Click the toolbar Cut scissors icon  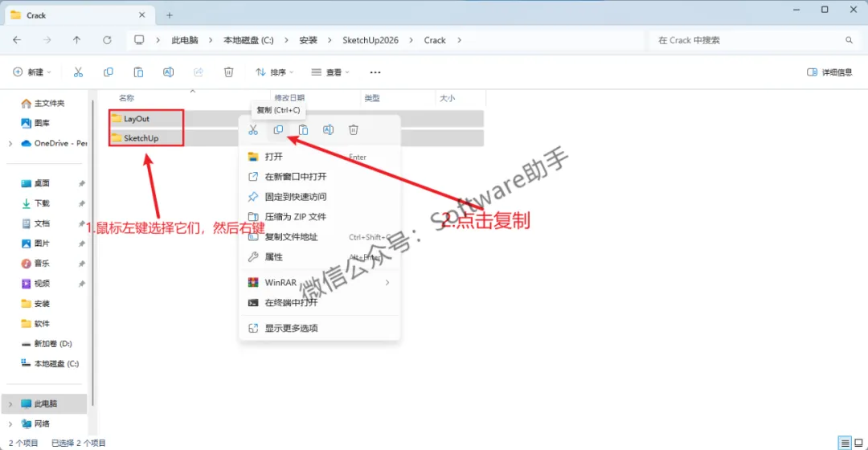pyautogui.click(x=78, y=72)
